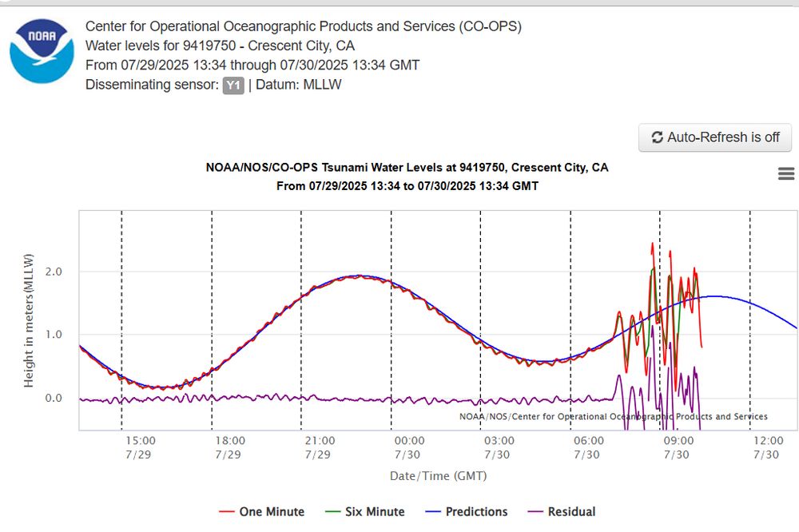The height and width of the screenshot is (532, 799).
Task: Select the Y1 disseminating sensor badge
Action: point(233,85)
